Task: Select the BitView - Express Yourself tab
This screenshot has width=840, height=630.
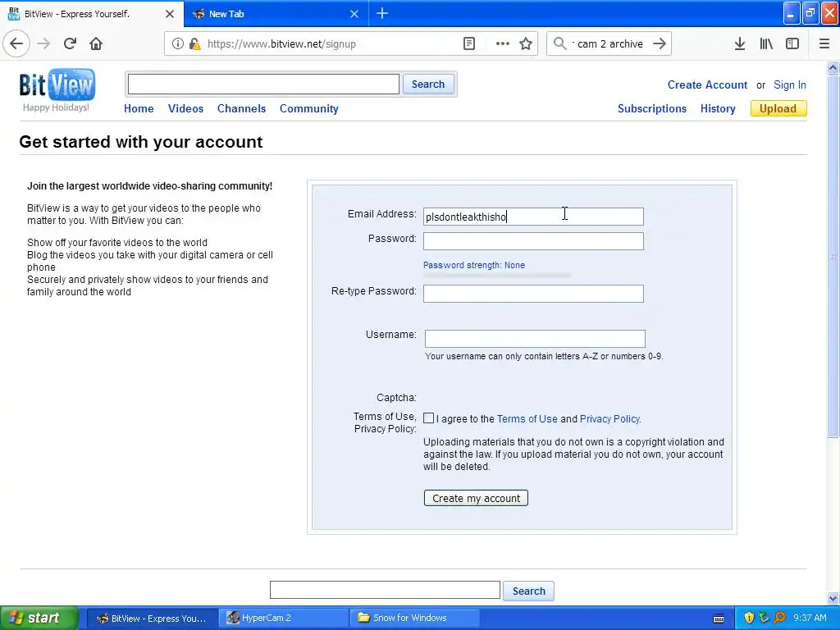Action: pos(92,13)
